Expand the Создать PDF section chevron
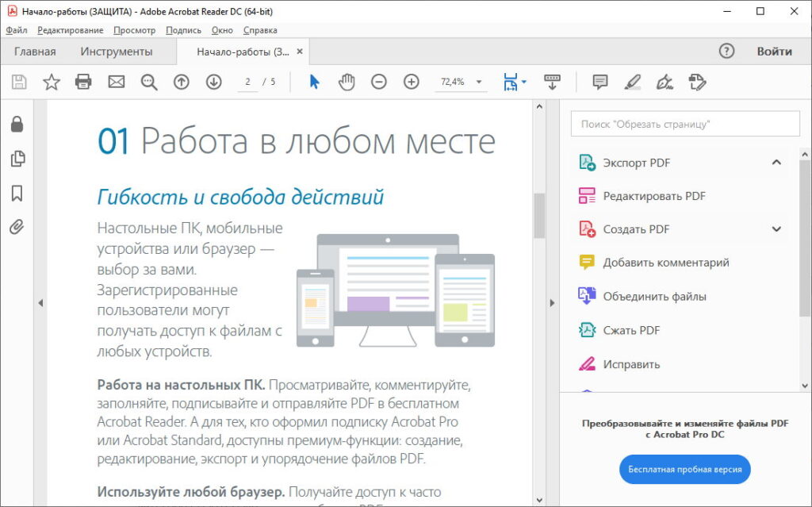The image size is (812, 507). point(776,229)
